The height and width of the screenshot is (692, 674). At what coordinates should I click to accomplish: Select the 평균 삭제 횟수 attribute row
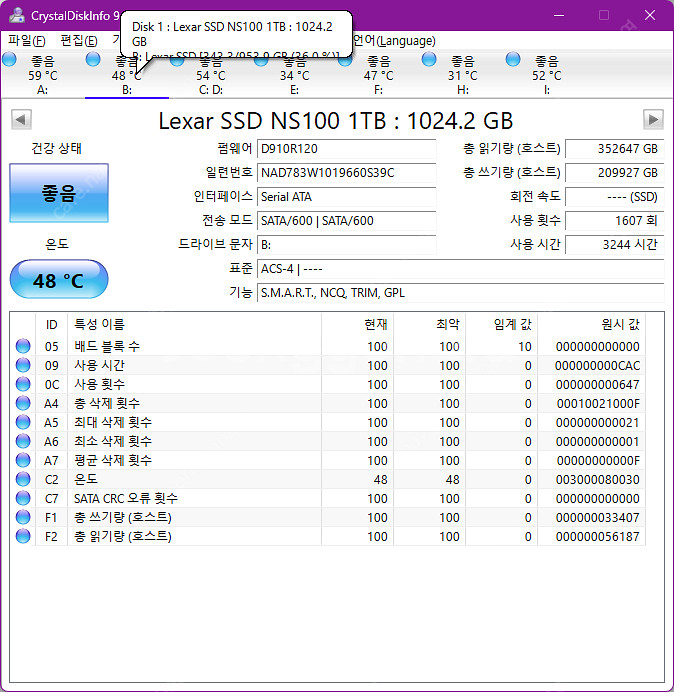point(328,460)
